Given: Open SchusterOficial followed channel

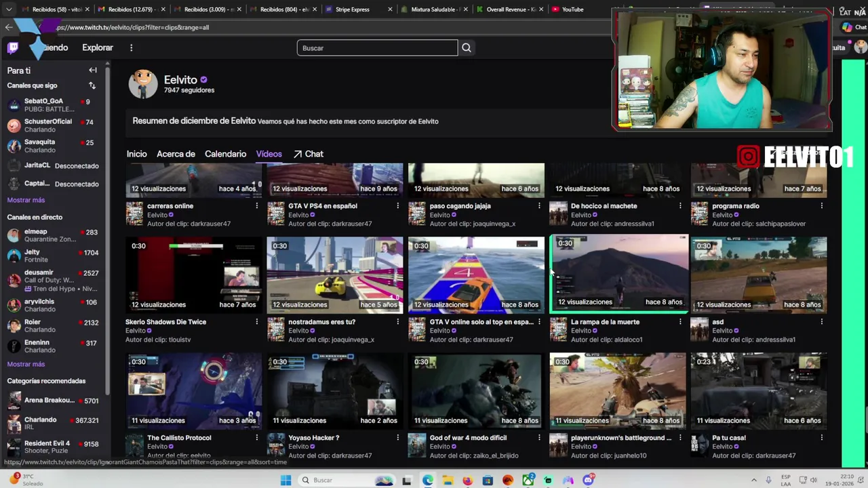Looking at the screenshot, I should pyautogui.click(x=53, y=125).
